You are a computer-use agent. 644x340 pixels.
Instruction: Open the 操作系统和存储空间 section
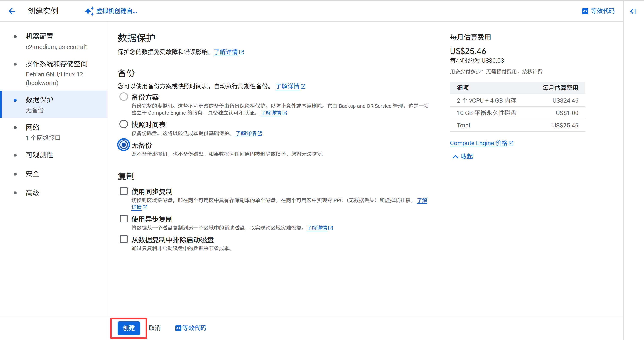(53, 73)
